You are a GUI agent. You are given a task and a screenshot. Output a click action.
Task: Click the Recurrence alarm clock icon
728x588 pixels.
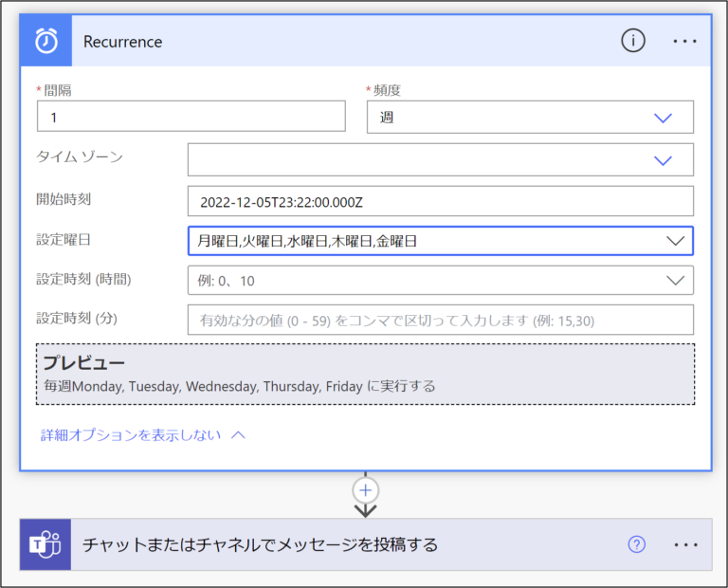pos(46,41)
